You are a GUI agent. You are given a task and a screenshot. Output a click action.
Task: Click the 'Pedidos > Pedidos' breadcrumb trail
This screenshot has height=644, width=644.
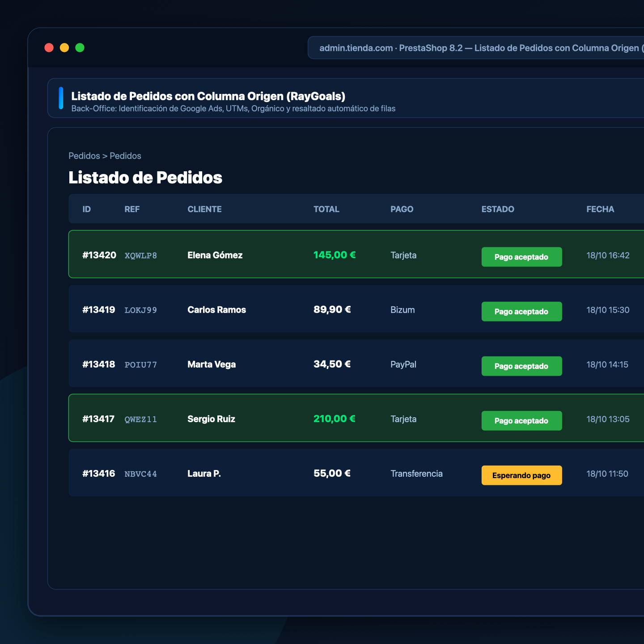coord(105,156)
